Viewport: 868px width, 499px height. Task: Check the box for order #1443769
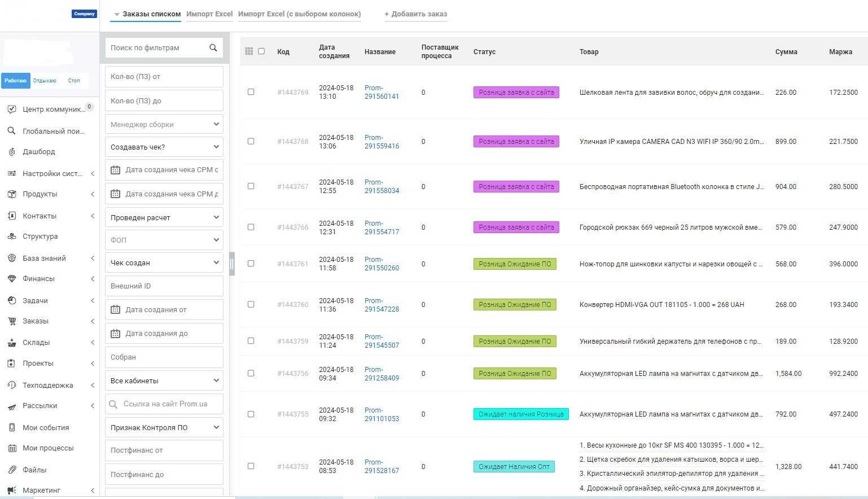coord(251,91)
